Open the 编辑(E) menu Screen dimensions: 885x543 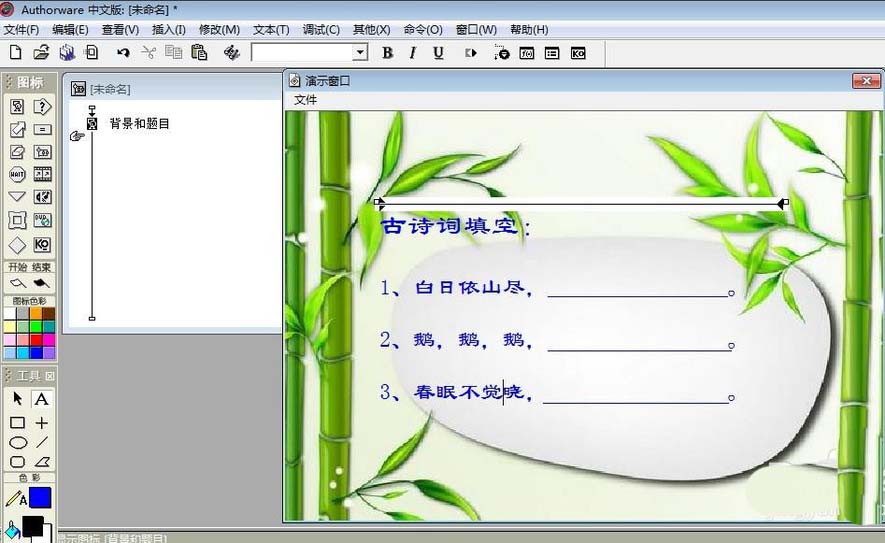pyautogui.click(x=70, y=29)
